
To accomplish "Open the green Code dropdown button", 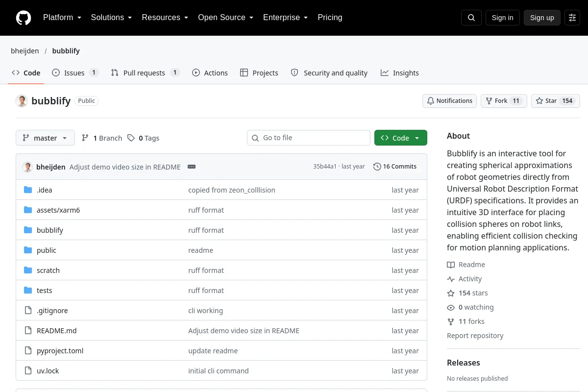I will click(400, 138).
